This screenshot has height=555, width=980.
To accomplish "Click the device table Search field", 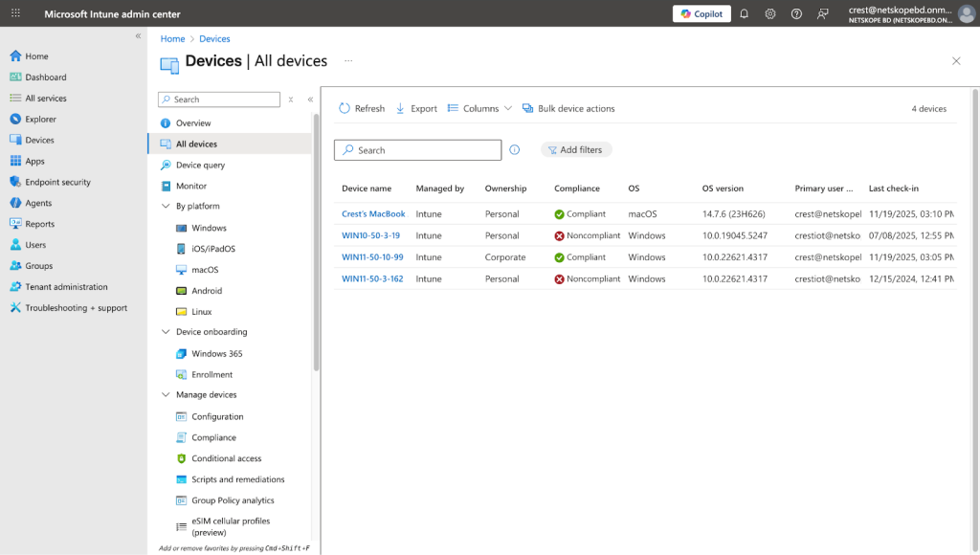I will point(417,150).
